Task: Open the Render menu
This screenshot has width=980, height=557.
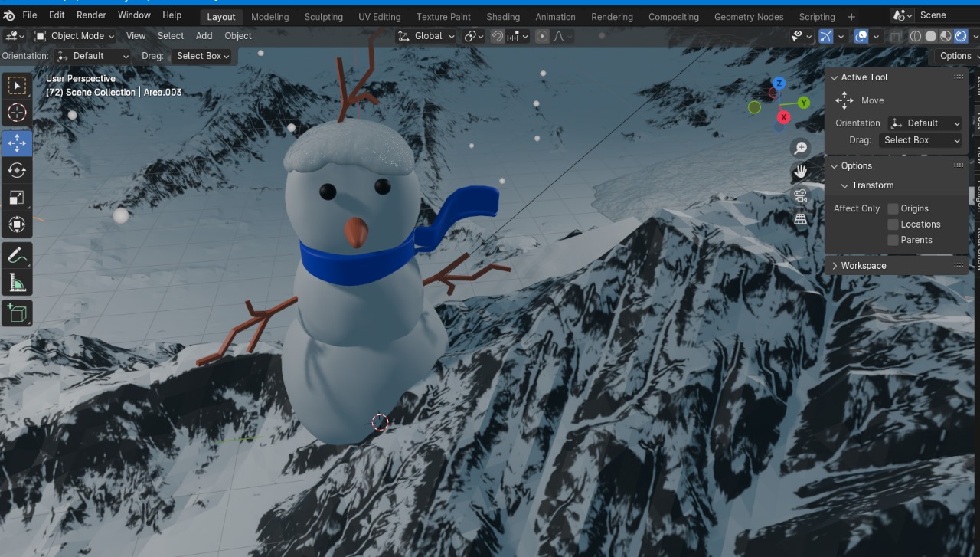Action: tap(91, 15)
